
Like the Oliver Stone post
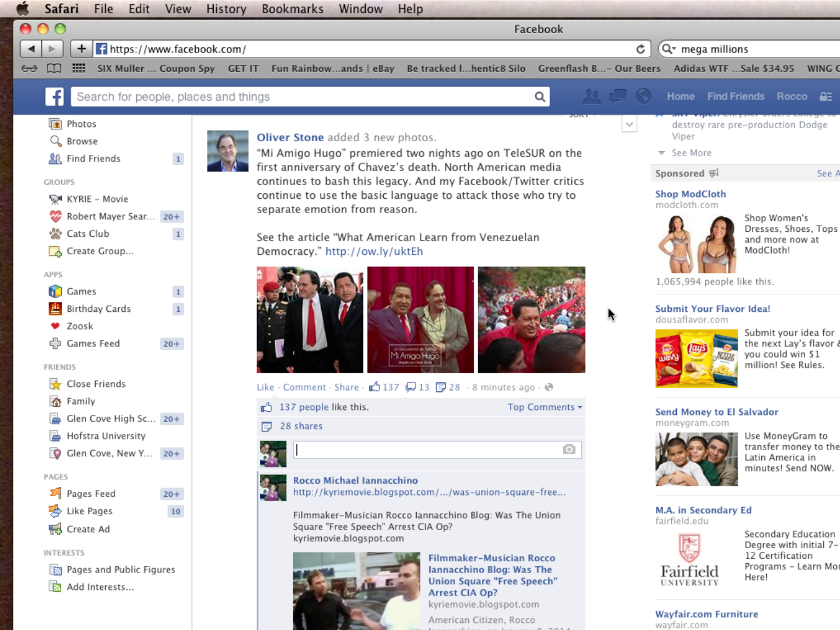click(x=265, y=387)
